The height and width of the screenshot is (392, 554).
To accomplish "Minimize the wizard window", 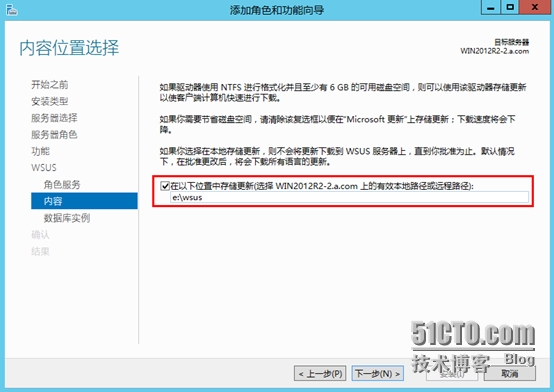I will pos(491,7).
